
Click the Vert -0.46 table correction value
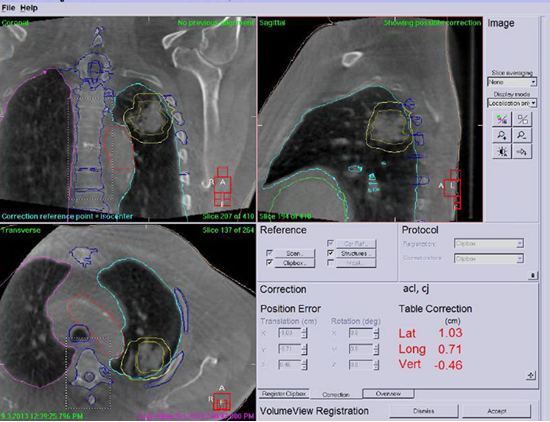(x=448, y=365)
